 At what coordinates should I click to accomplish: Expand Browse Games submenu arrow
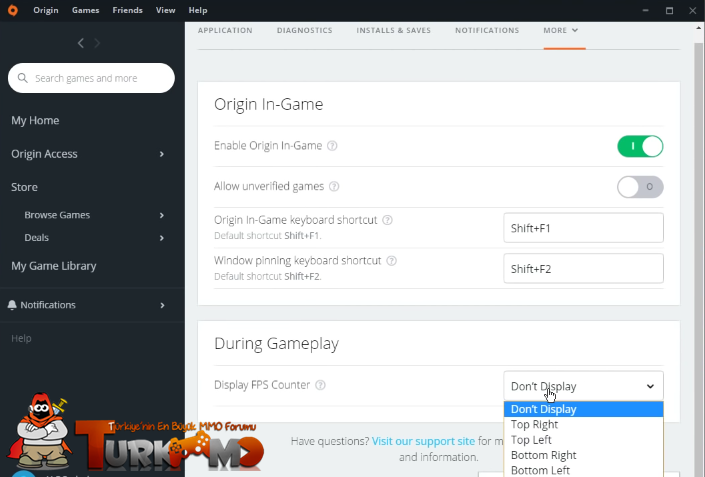click(162, 215)
